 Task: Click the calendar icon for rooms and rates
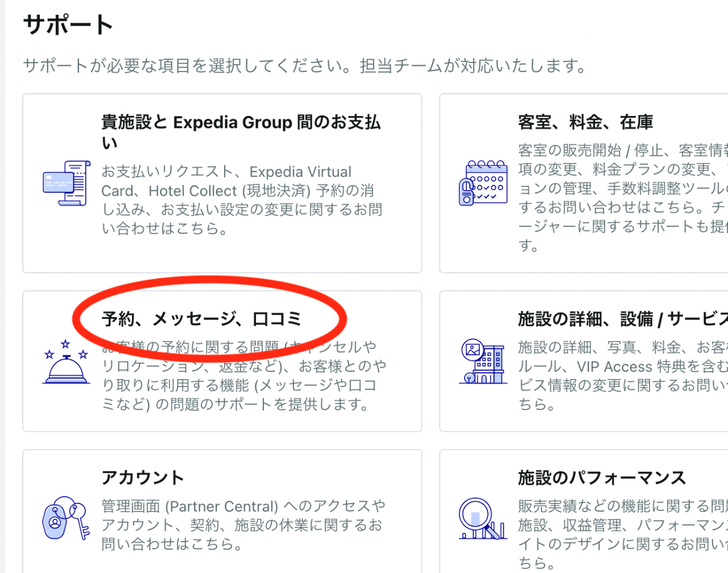pos(483,182)
